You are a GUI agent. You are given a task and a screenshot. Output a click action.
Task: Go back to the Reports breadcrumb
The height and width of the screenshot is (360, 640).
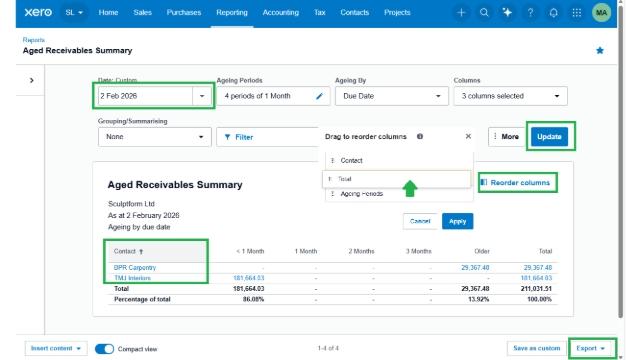pos(33,40)
